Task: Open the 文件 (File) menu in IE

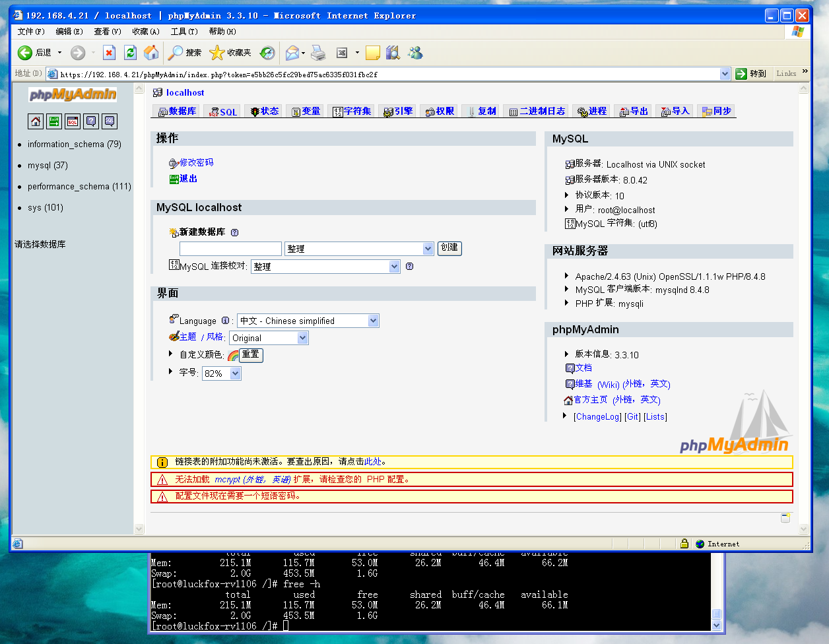Action: coord(31,31)
